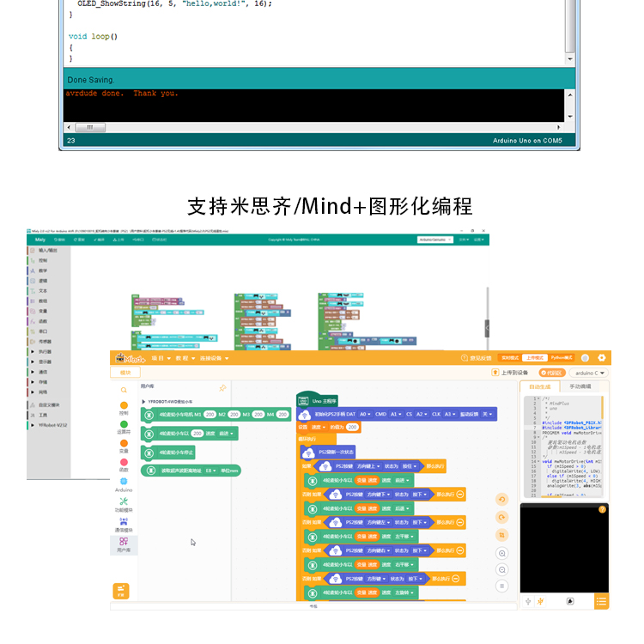Viewport: 644px width, 644px height.
Task: Open the Arduino category in Mind+
Action: click(124, 484)
